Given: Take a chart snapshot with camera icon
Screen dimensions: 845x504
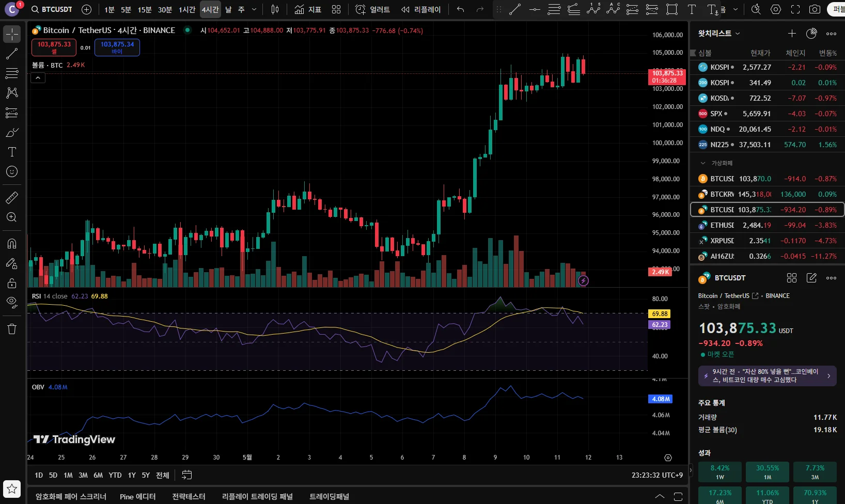Looking at the screenshot, I should point(815,9).
